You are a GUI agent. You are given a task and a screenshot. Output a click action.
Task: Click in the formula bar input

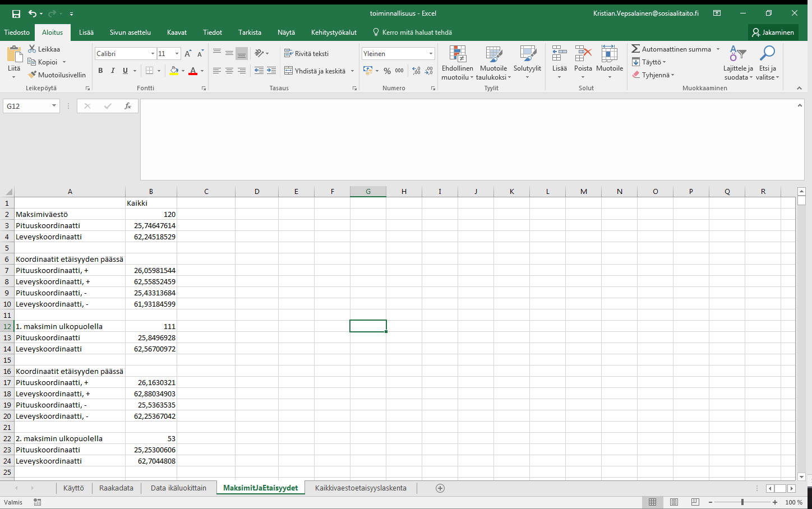tap(468, 140)
